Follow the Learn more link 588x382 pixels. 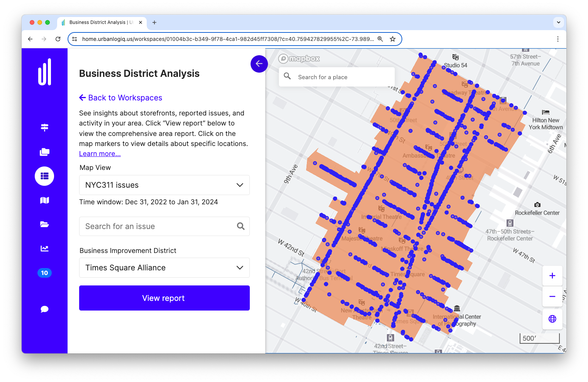pyautogui.click(x=100, y=153)
